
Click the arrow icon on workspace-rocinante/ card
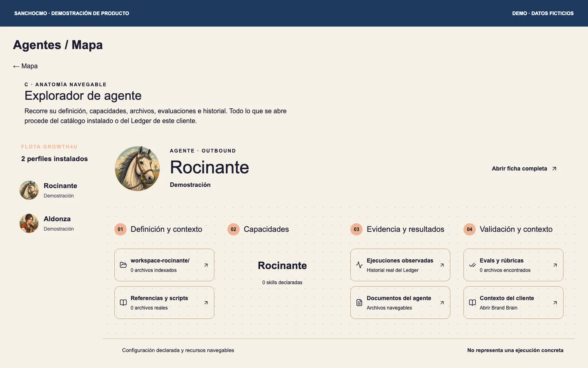(x=206, y=265)
